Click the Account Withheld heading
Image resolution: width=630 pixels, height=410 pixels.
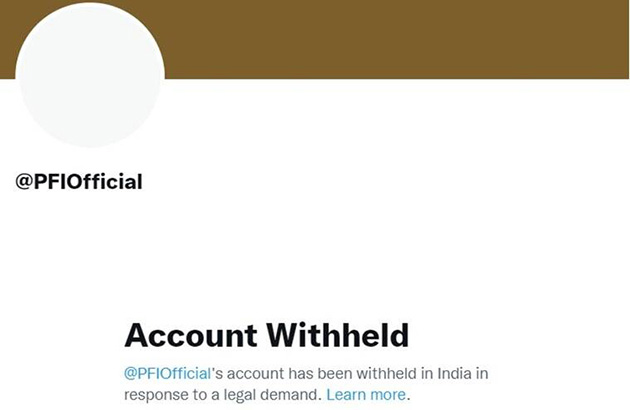pyautogui.click(x=266, y=335)
